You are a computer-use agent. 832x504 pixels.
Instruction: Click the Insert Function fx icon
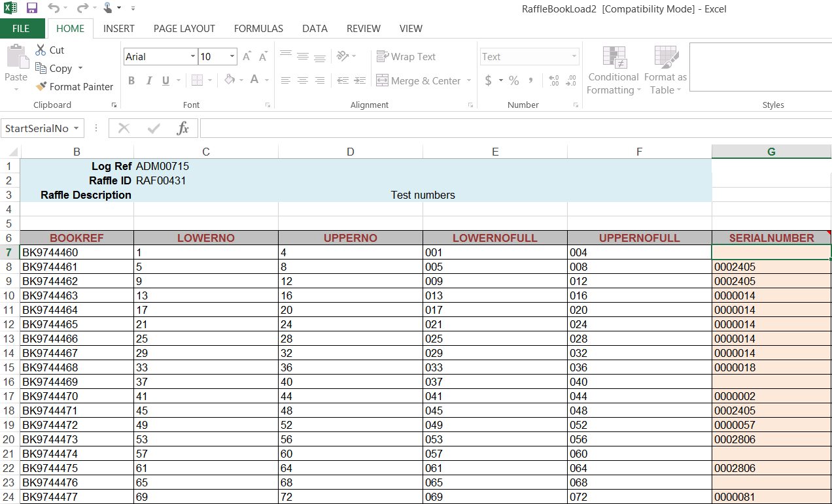click(183, 128)
